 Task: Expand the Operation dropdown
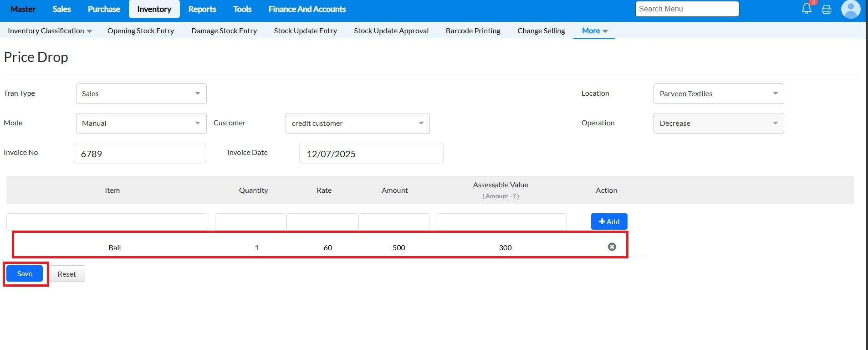click(718, 123)
